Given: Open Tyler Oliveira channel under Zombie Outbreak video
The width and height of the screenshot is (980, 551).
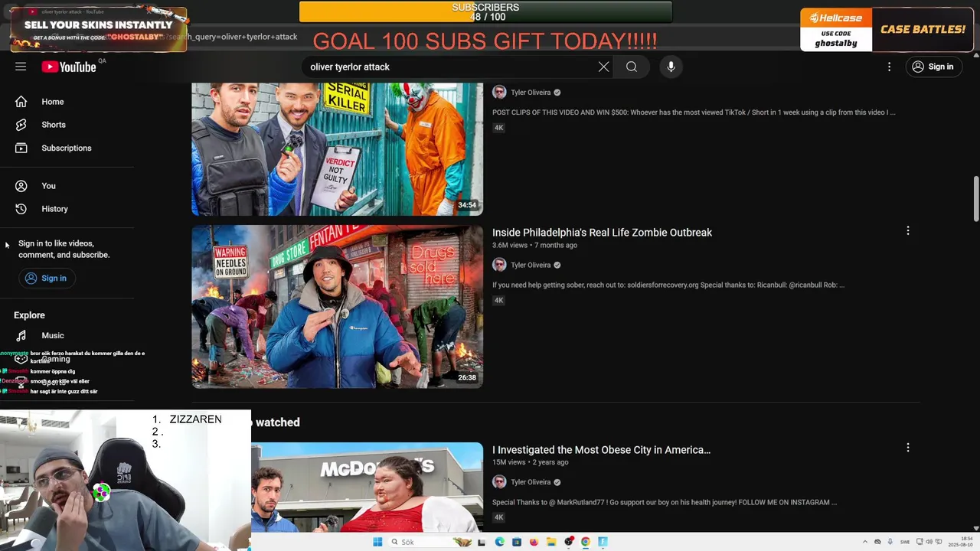Looking at the screenshot, I should coord(531,265).
